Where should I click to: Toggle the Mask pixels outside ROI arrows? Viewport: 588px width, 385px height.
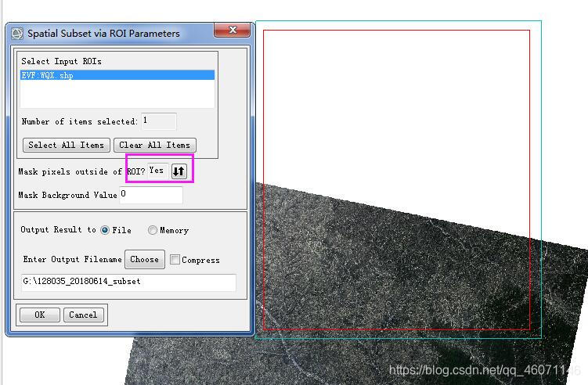pyautogui.click(x=179, y=171)
